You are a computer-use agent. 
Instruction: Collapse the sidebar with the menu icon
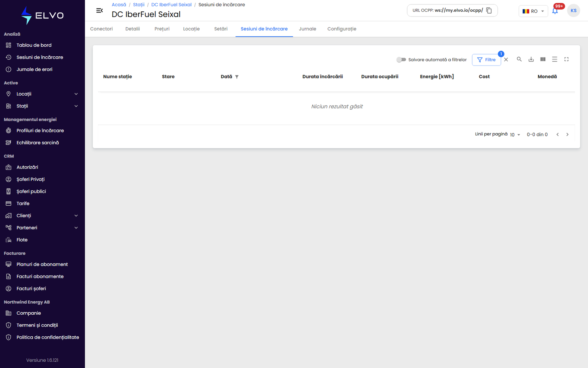99,10
